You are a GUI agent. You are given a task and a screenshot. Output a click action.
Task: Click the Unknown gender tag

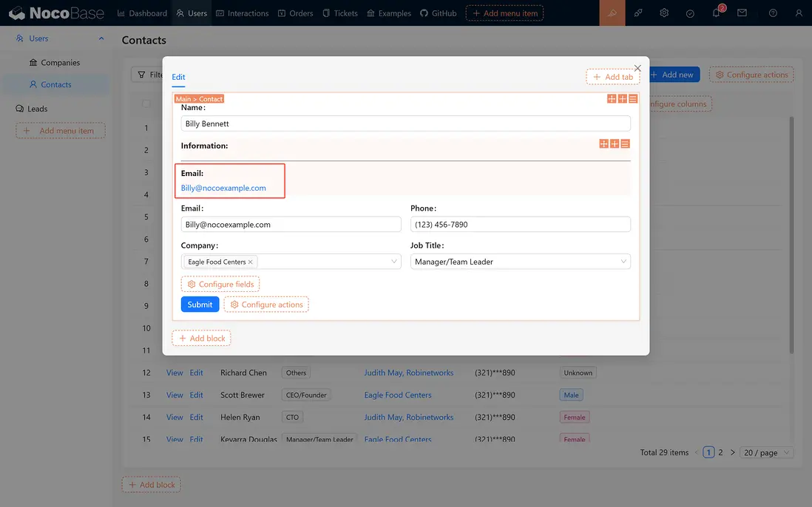(x=578, y=372)
